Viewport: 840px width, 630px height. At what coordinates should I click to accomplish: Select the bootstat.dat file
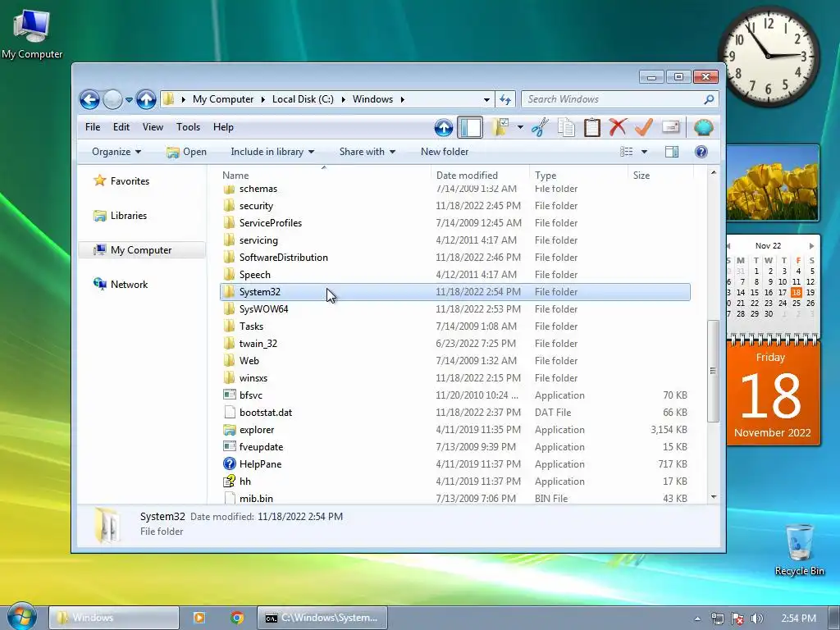coord(454,413)
